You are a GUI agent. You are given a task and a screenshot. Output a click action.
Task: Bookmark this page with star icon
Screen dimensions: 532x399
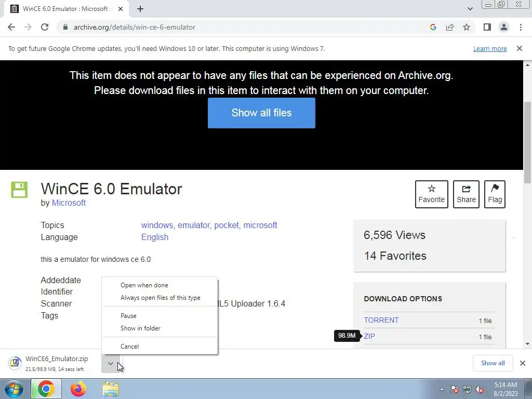pos(467,27)
